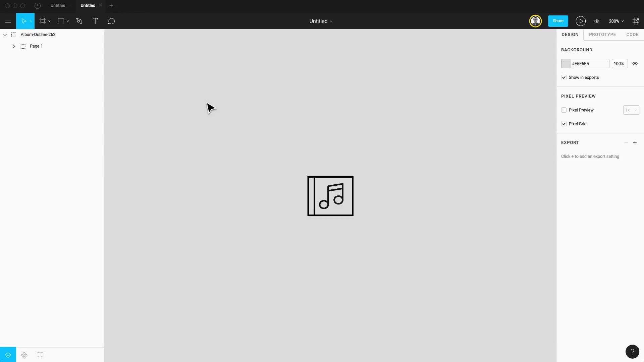
Task: Select the Comment tool
Action: point(111,21)
